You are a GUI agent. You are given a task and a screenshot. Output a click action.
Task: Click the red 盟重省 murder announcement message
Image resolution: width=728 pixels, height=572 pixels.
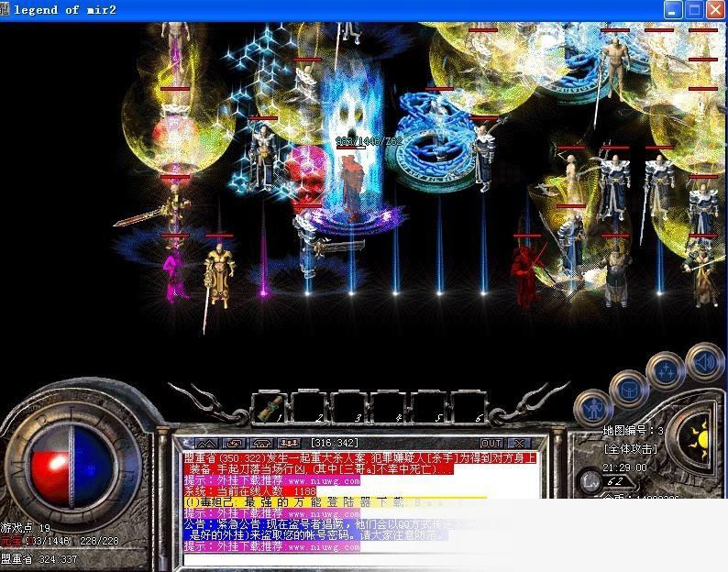click(360, 463)
